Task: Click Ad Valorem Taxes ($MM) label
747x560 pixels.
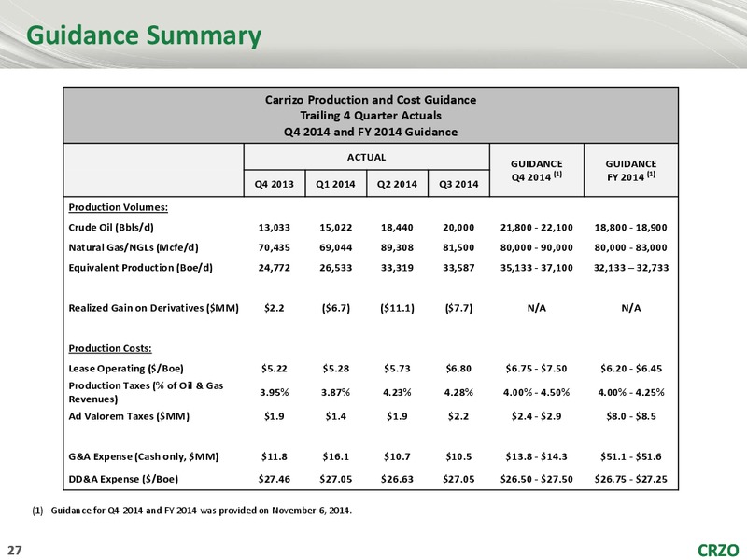Action: [129, 416]
